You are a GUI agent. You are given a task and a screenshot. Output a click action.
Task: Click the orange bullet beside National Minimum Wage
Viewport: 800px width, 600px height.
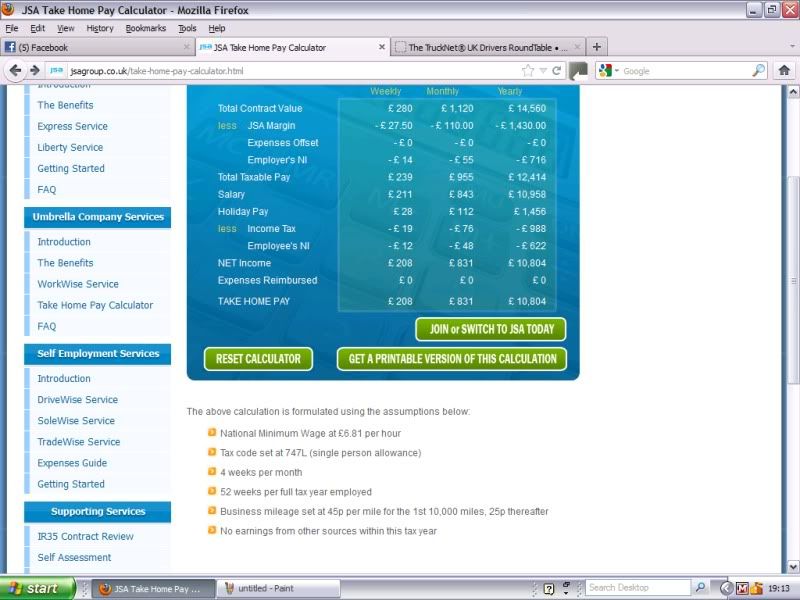tap(212, 433)
